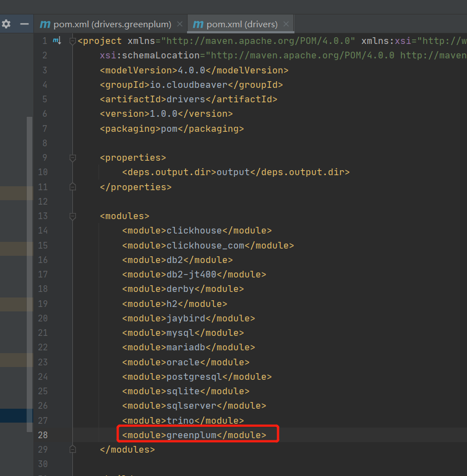467x476 pixels.
Task: Open the tool window settings gear
Action: (x=6, y=24)
